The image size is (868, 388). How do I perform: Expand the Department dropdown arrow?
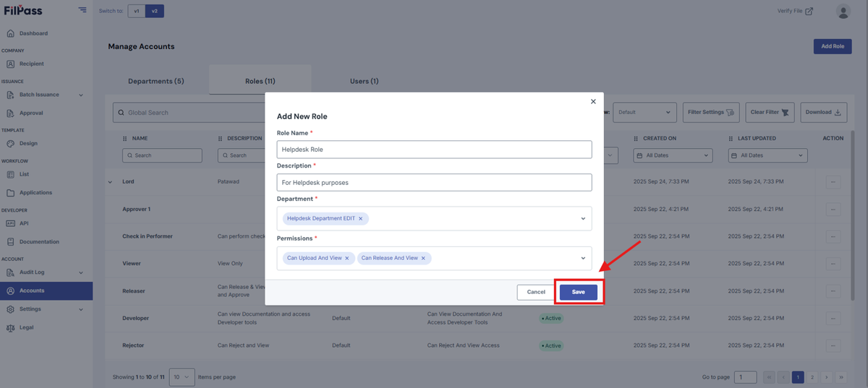(x=583, y=218)
